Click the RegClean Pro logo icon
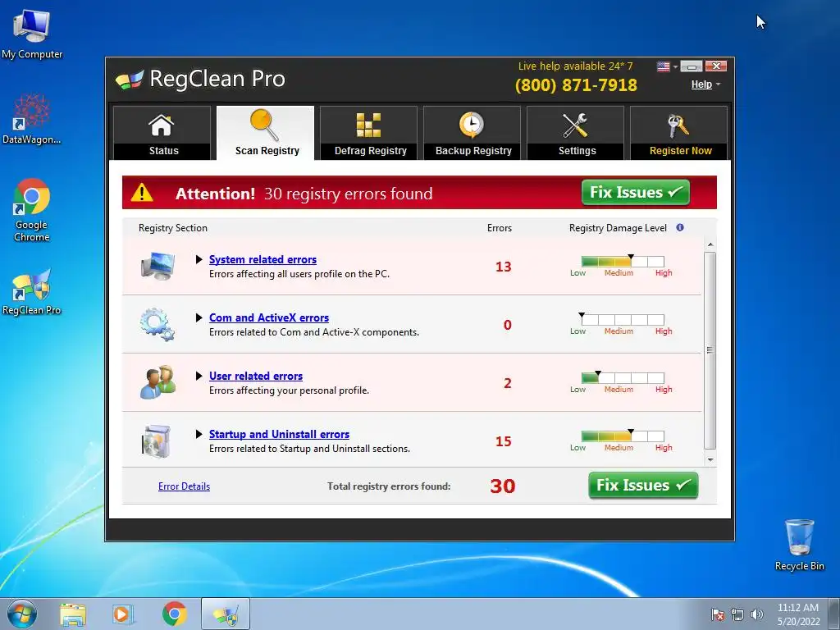 (x=130, y=80)
